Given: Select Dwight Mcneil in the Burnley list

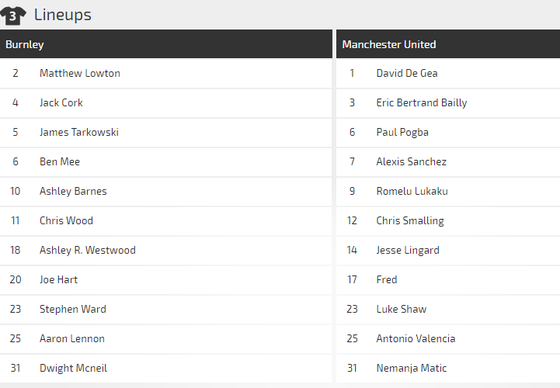Looking at the screenshot, I should point(73,368).
